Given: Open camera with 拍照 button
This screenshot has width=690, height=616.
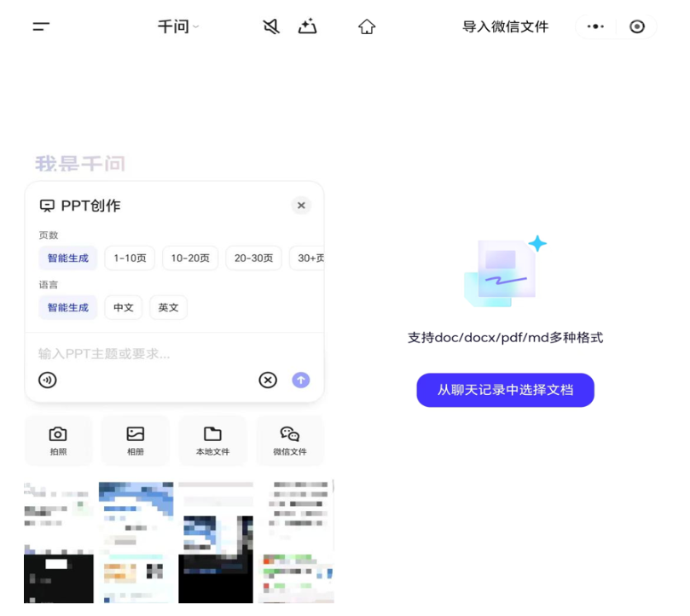Looking at the screenshot, I should [x=58, y=440].
